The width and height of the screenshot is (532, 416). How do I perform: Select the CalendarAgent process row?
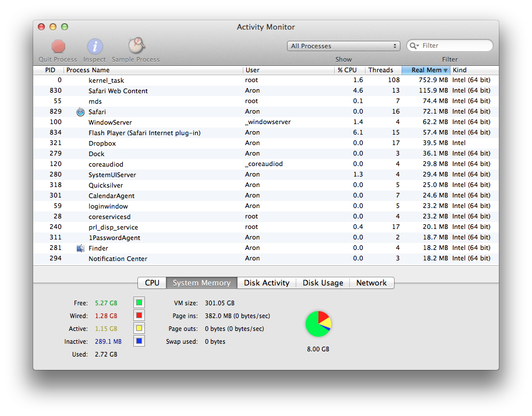coord(266,196)
